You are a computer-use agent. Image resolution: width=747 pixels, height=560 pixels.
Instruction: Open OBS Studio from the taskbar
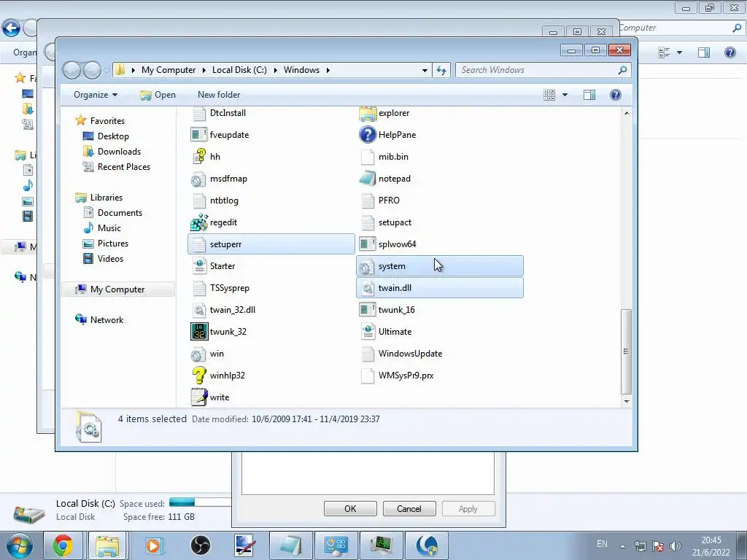tap(201, 545)
